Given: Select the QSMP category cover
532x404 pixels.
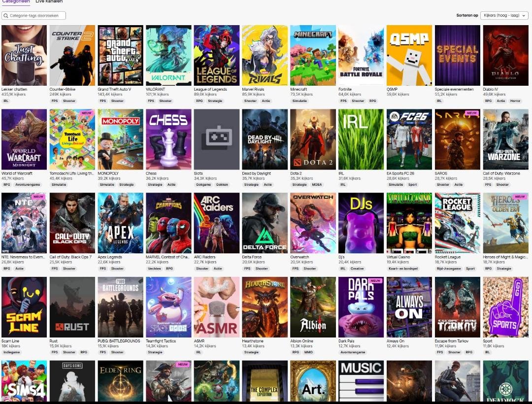Looking at the screenshot, I should (409, 55).
